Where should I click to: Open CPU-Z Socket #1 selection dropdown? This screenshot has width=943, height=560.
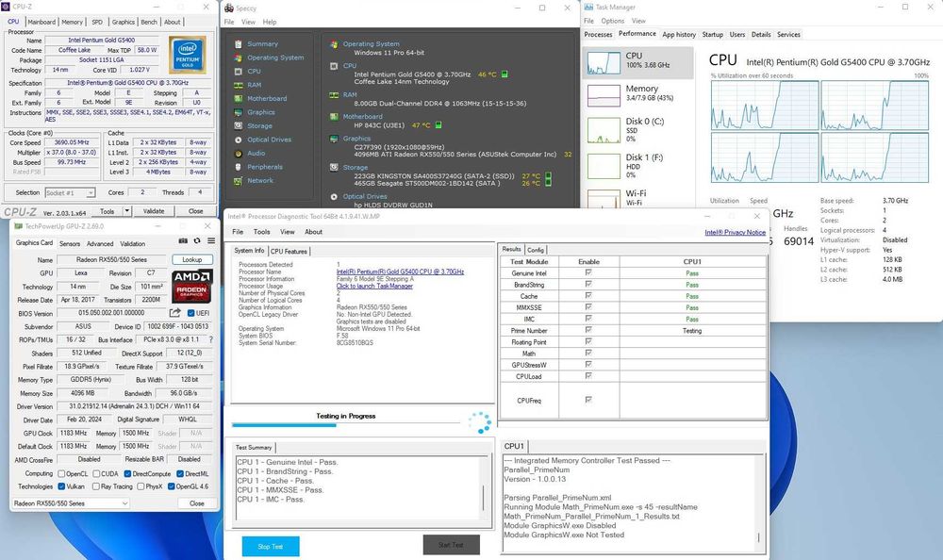(x=71, y=192)
